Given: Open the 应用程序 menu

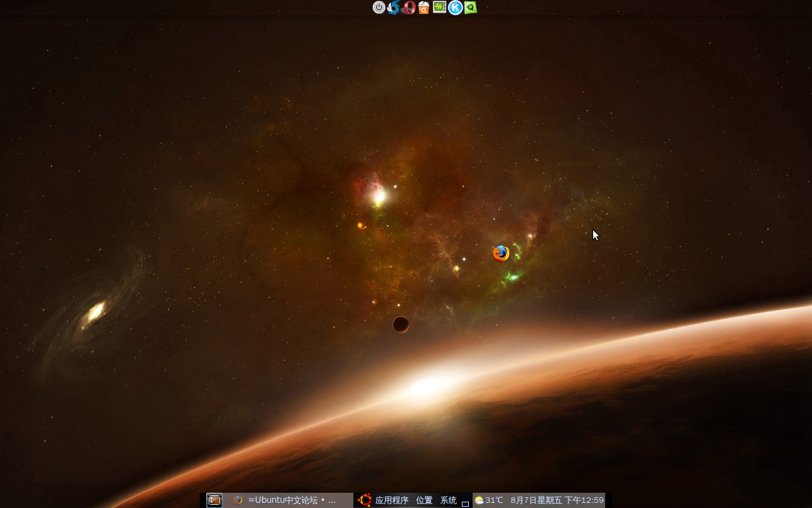Looking at the screenshot, I should click(392, 500).
